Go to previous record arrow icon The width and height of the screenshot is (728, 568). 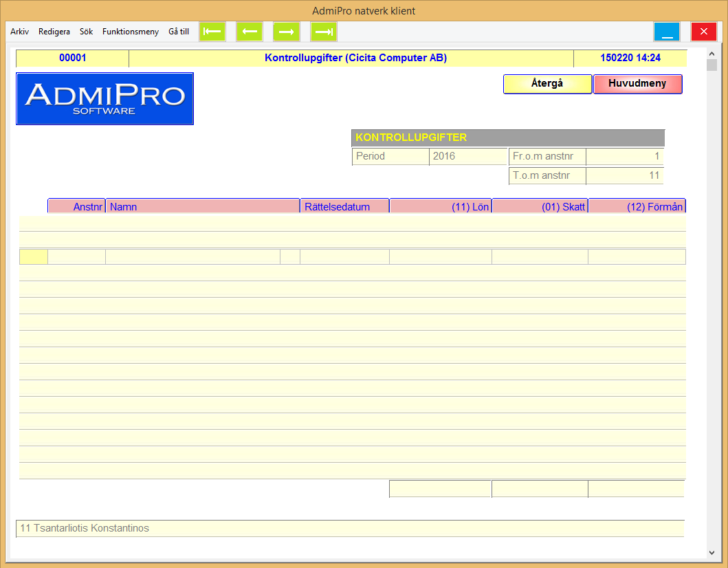click(x=250, y=32)
